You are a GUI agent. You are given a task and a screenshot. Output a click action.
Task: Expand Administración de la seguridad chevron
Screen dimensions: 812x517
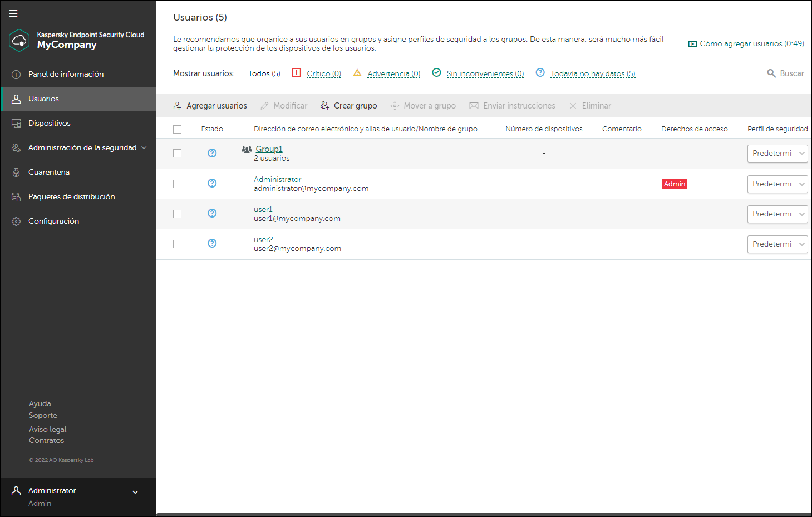click(x=144, y=148)
